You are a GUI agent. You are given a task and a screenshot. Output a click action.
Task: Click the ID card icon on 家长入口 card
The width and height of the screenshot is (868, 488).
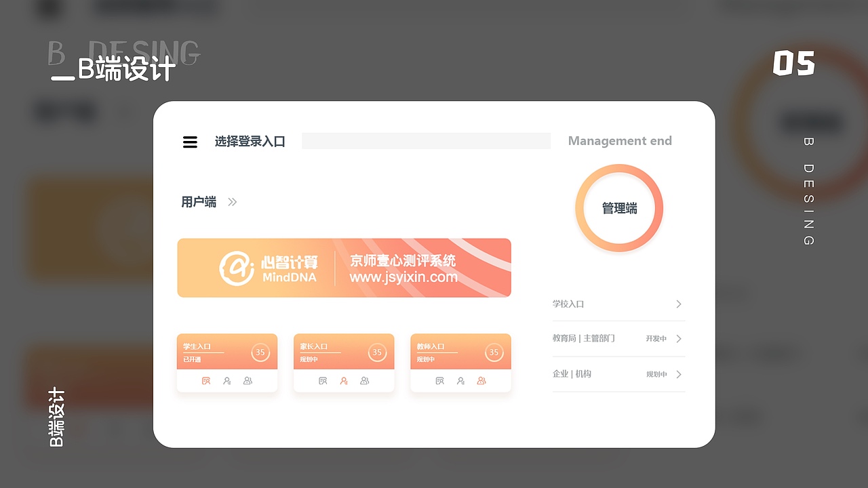[322, 381]
